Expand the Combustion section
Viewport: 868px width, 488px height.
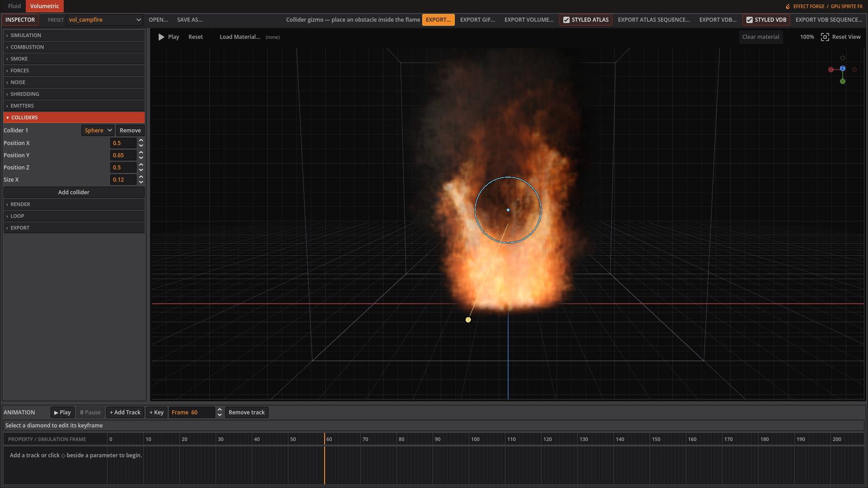tap(74, 47)
